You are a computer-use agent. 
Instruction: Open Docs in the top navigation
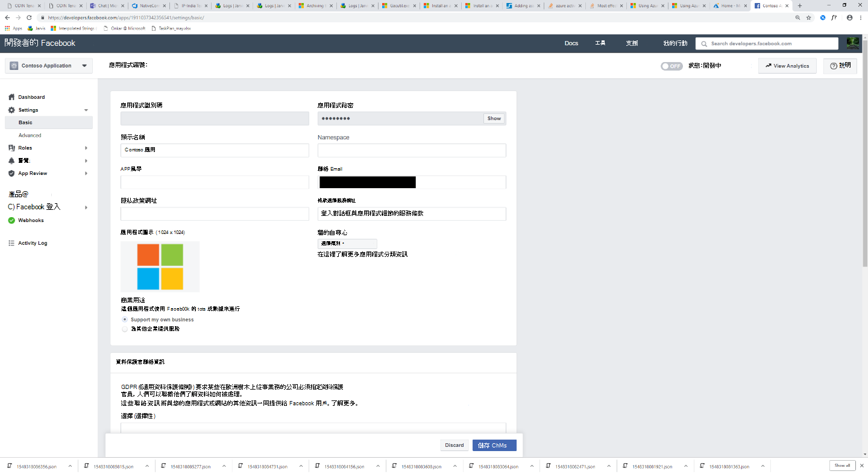(x=571, y=43)
